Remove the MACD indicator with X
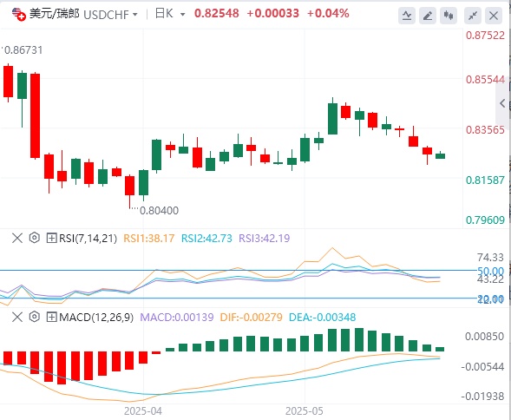Screen dimensions: 511x420 coord(17,317)
